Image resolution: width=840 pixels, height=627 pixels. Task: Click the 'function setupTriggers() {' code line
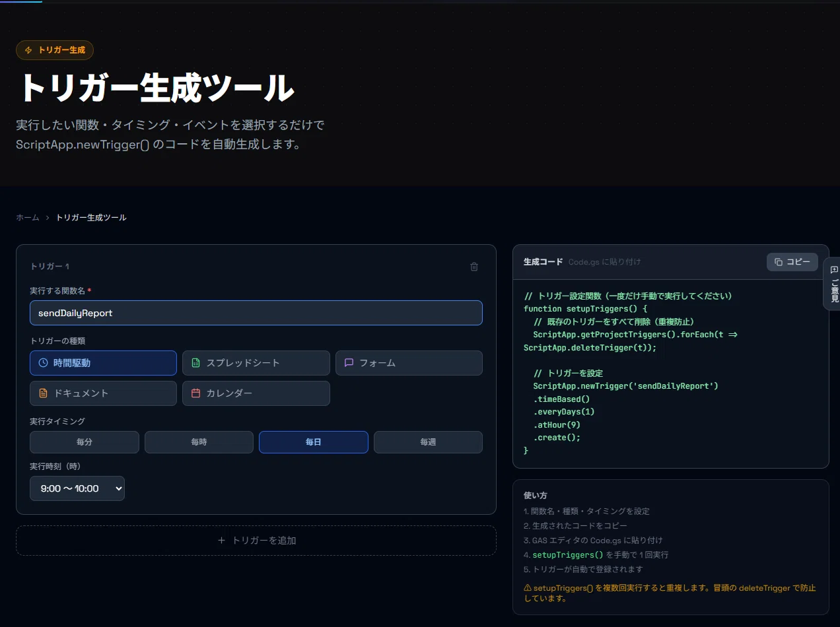tap(586, 309)
